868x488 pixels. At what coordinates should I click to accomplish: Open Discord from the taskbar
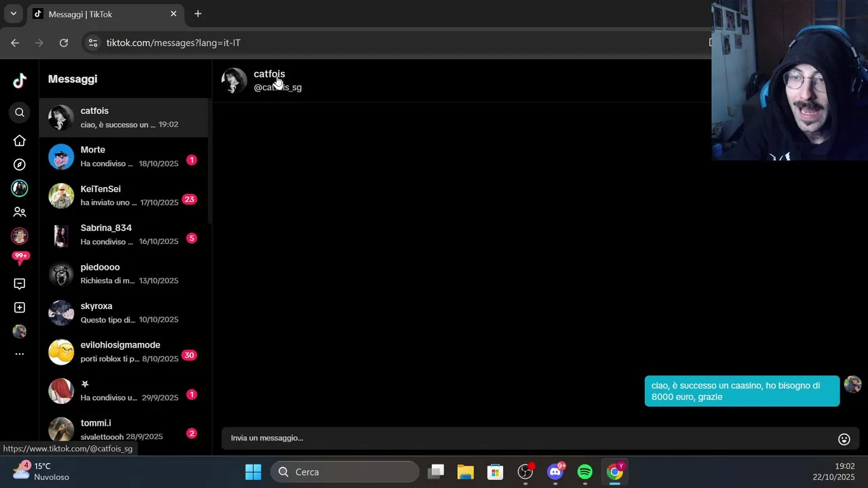click(x=555, y=472)
